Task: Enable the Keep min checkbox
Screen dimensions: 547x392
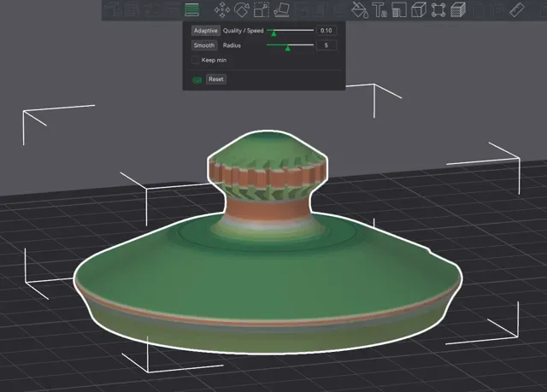Action: (196, 60)
